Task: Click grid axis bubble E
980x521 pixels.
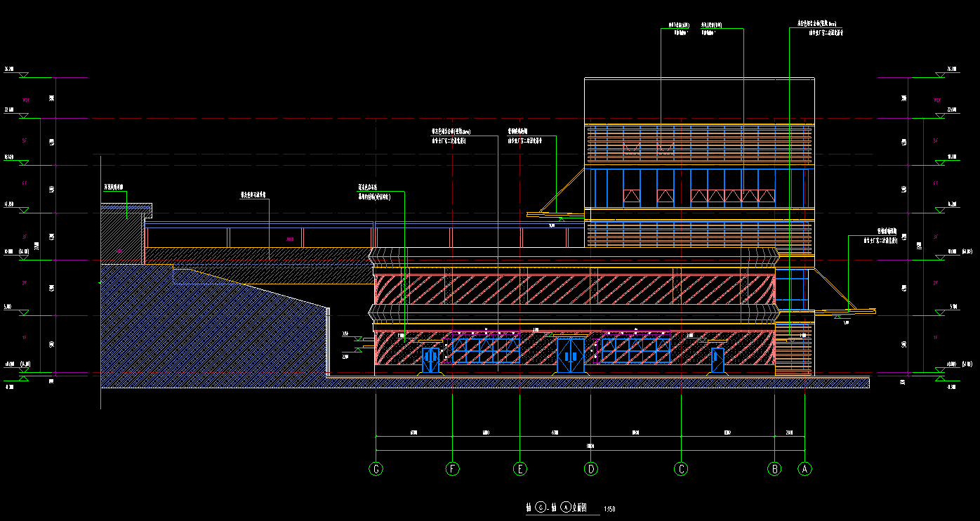Action: click(x=520, y=468)
